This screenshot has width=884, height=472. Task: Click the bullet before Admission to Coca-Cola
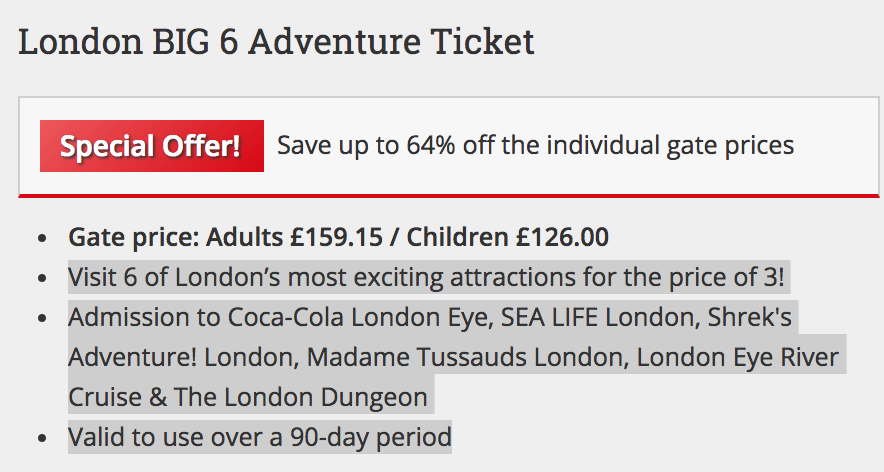[x=42, y=319]
